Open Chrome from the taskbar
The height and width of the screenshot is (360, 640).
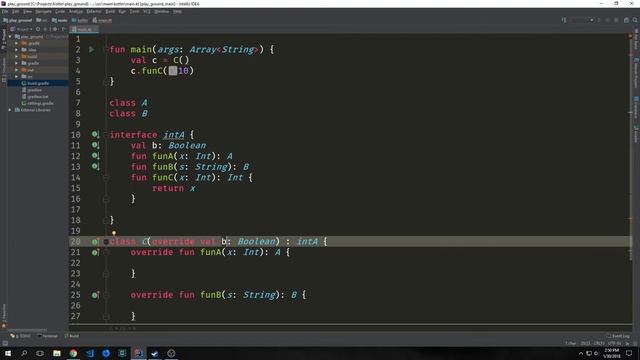(x=73, y=353)
